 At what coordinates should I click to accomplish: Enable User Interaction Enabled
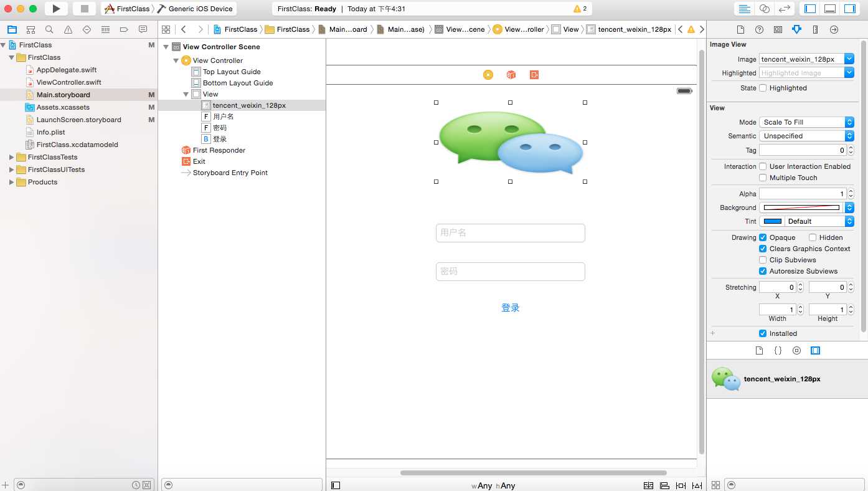[x=763, y=166]
